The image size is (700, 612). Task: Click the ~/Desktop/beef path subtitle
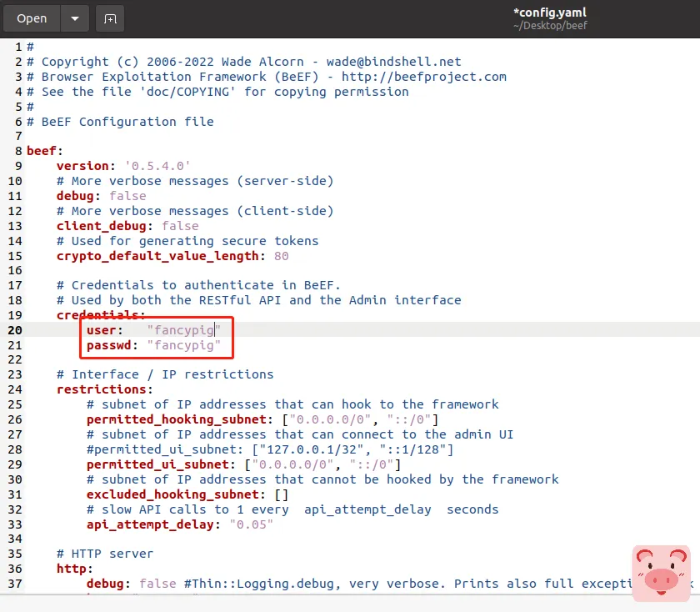(550, 26)
